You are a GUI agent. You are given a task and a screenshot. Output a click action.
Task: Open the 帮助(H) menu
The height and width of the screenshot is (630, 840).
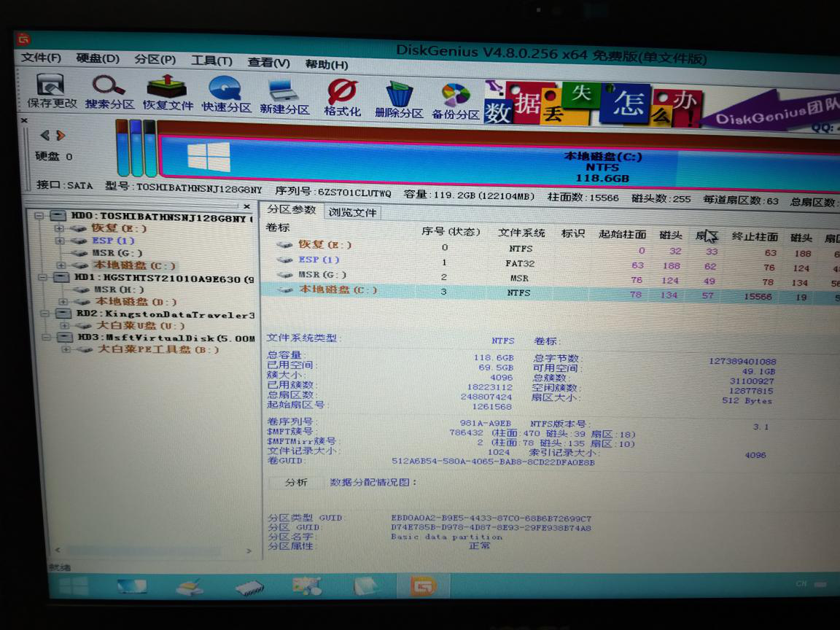point(326,64)
